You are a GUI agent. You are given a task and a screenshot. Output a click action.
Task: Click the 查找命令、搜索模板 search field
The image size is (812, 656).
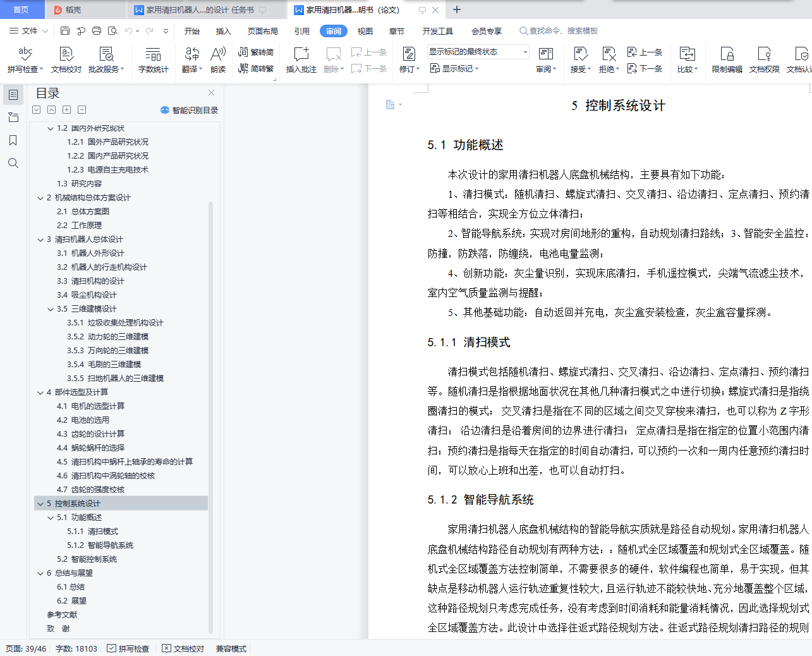coord(559,31)
